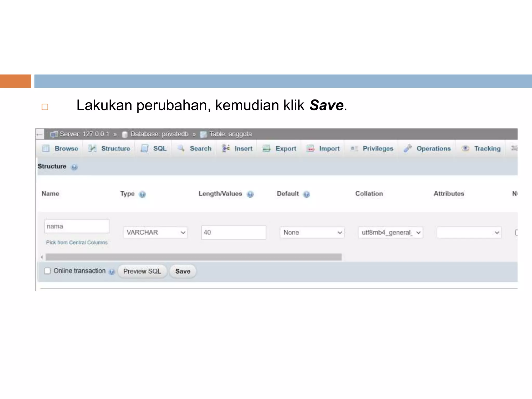Image resolution: width=532 pixels, height=399 pixels.
Task: Switch to the Browse tab
Action: point(60,149)
